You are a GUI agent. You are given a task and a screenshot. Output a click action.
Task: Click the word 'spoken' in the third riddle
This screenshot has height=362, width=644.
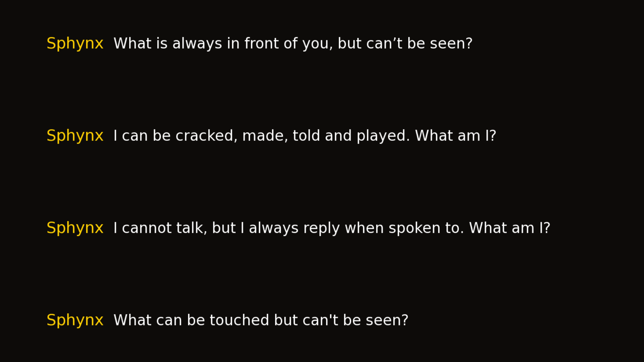click(x=414, y=228)
